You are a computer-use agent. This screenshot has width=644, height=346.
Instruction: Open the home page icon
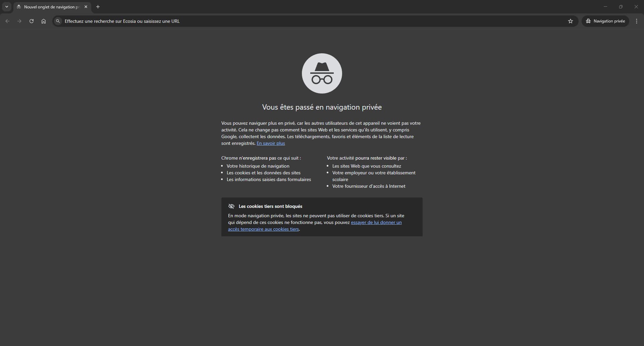click(44, 21)
